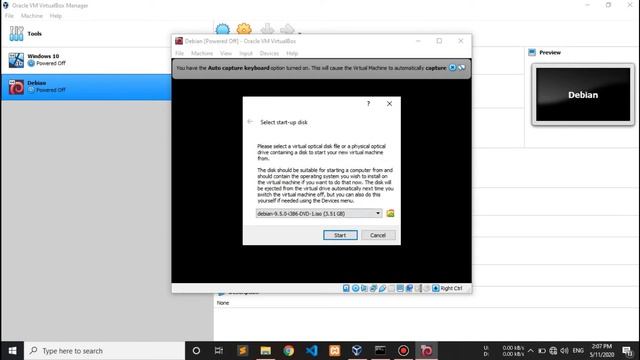Open Input menu in Debian VM window

[246, 53]
